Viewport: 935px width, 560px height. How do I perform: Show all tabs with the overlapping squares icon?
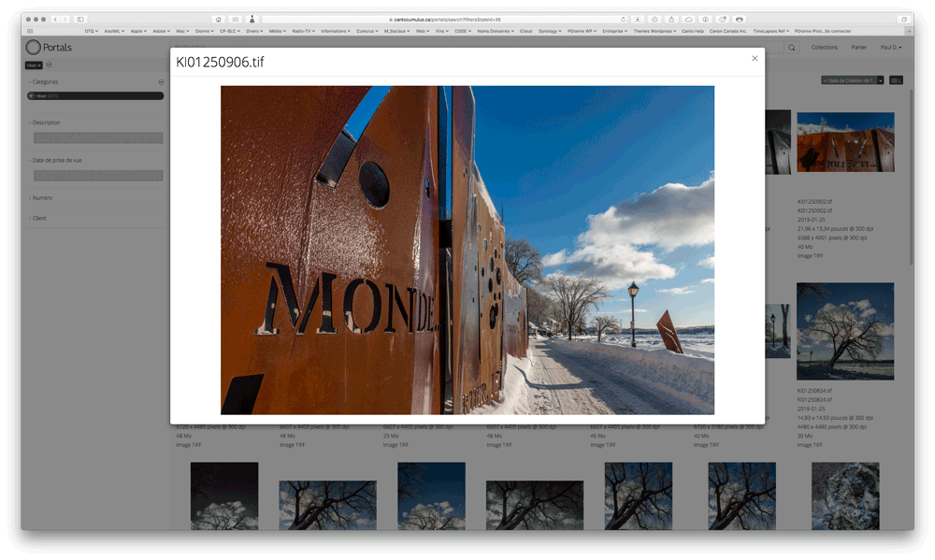[904, 20]
